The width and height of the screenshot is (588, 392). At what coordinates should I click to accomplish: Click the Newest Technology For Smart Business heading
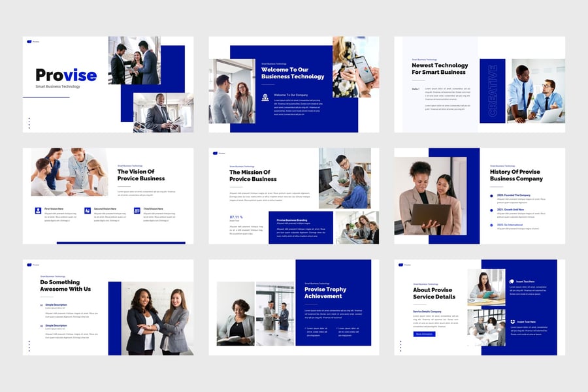pos(440,69)
